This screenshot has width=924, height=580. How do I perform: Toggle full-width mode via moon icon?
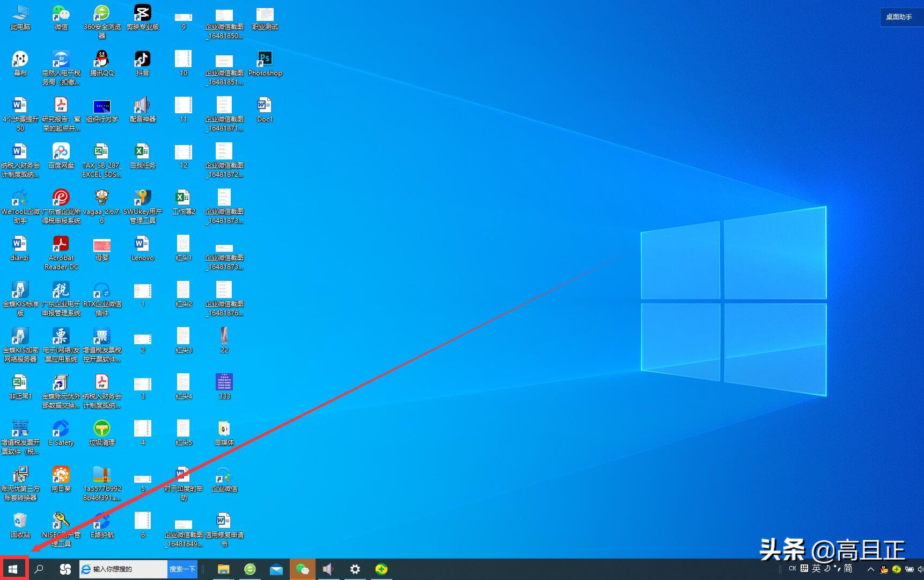[x=827, y=569]
